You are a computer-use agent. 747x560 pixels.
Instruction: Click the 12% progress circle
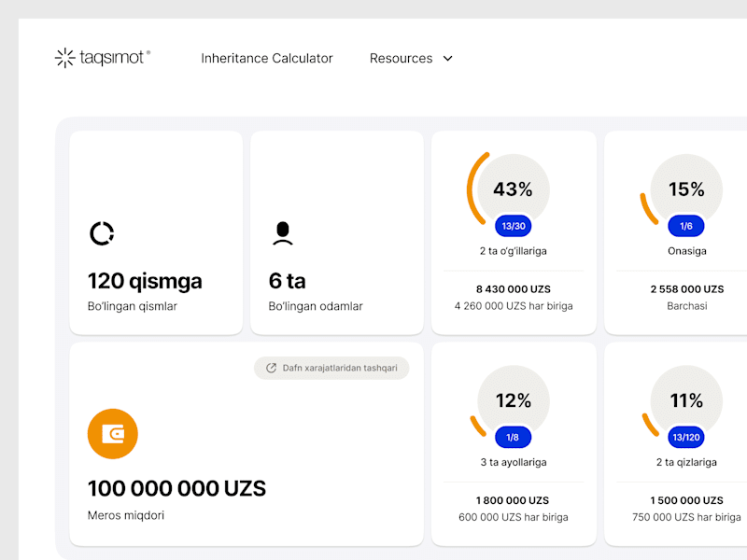513,401
